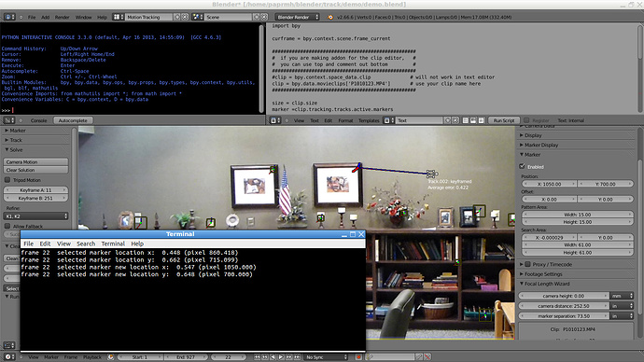The width and height of the screenshot is (644, 362).
Task: Click the Position X: 1050.00 field
Action: pyautogui.click(x=549, y=184)
